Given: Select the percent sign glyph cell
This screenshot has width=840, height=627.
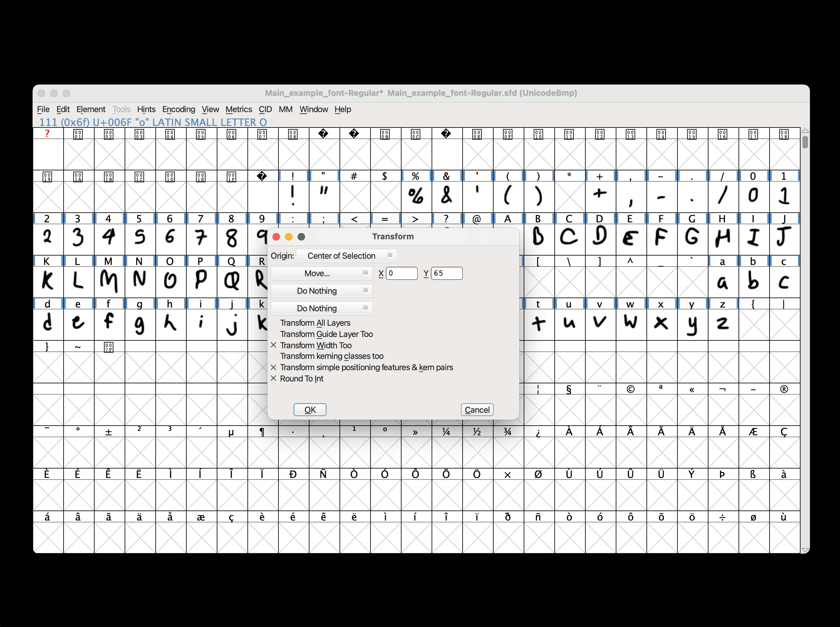Looking at the screenshot, I should pyautogui.click(x=416, y=197).
